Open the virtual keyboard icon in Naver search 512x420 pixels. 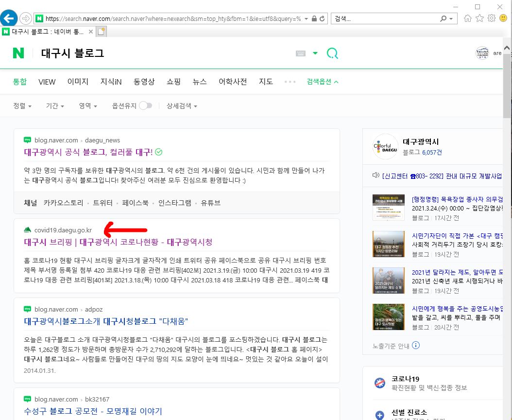pyautogui.click(x=300, y=53)
